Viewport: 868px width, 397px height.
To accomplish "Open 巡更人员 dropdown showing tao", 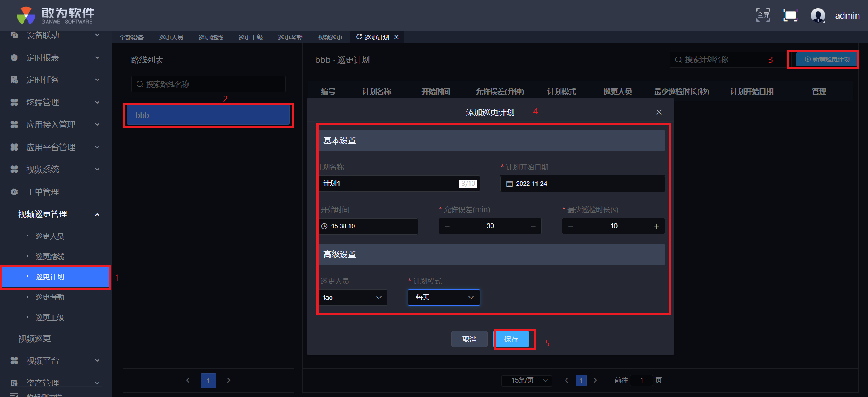I will click(352, 298).
